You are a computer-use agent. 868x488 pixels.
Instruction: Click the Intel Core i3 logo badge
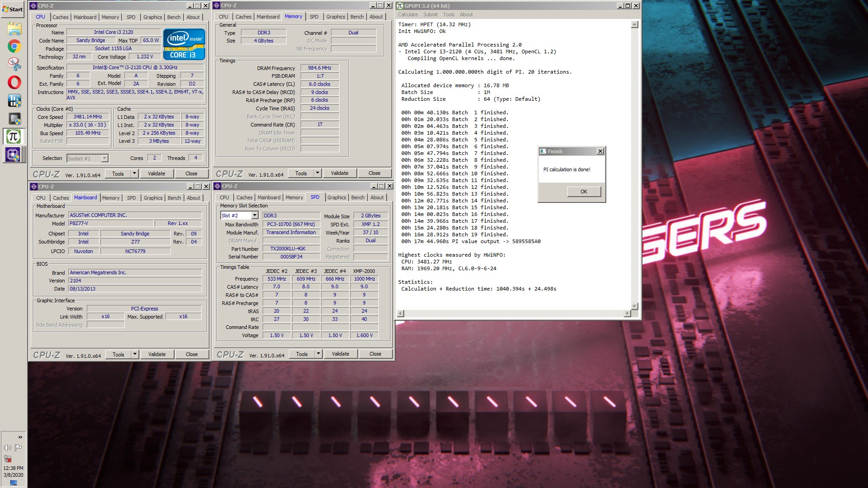coord(184,44)
